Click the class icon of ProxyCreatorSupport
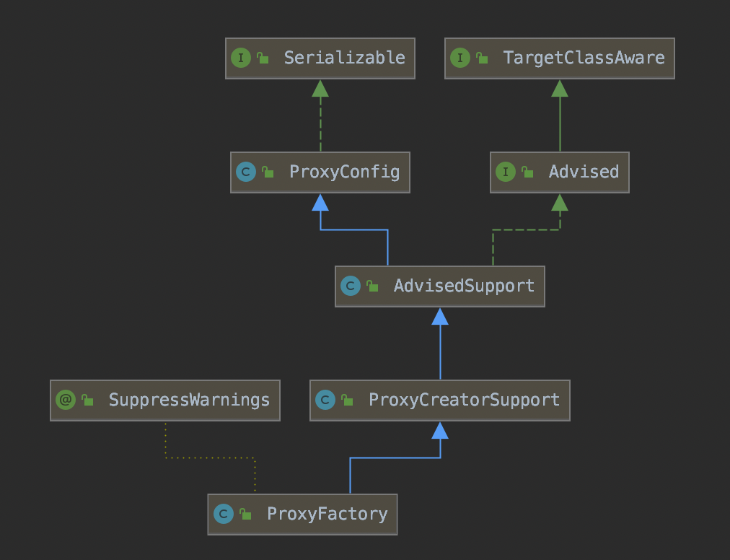This screenshot has height=560, width=730. pyautogui.click(x=326, y=401)
